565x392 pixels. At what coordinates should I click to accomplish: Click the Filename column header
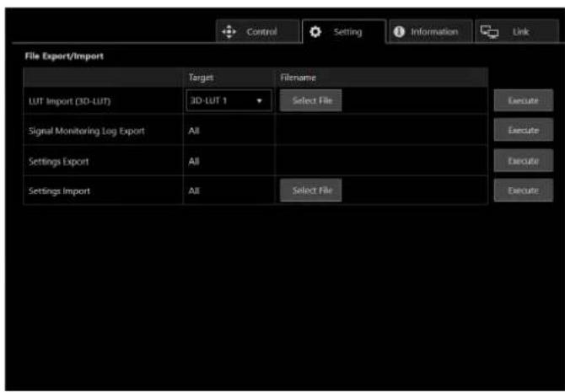(298, 78)
